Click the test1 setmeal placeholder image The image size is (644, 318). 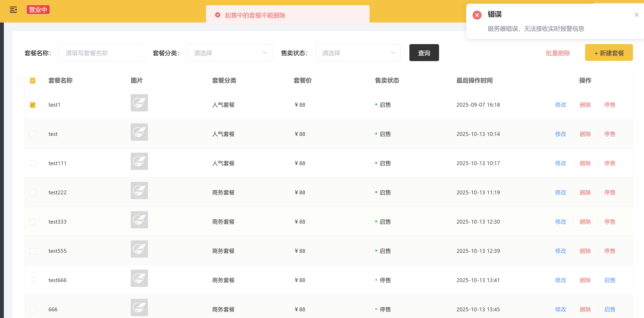(139, 103)
